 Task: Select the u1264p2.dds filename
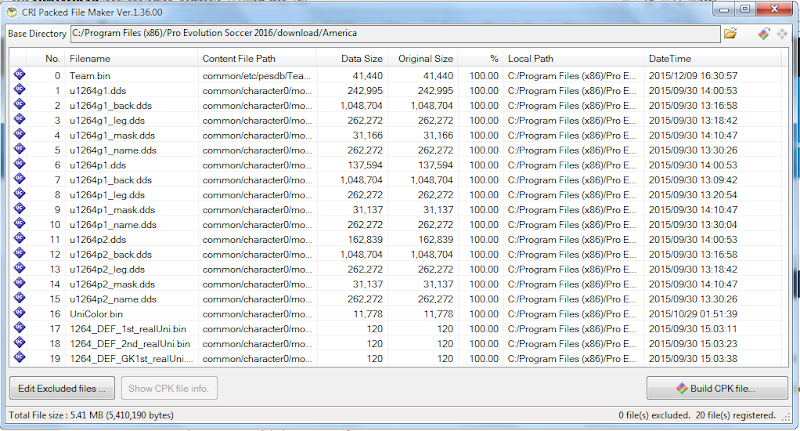97,239
